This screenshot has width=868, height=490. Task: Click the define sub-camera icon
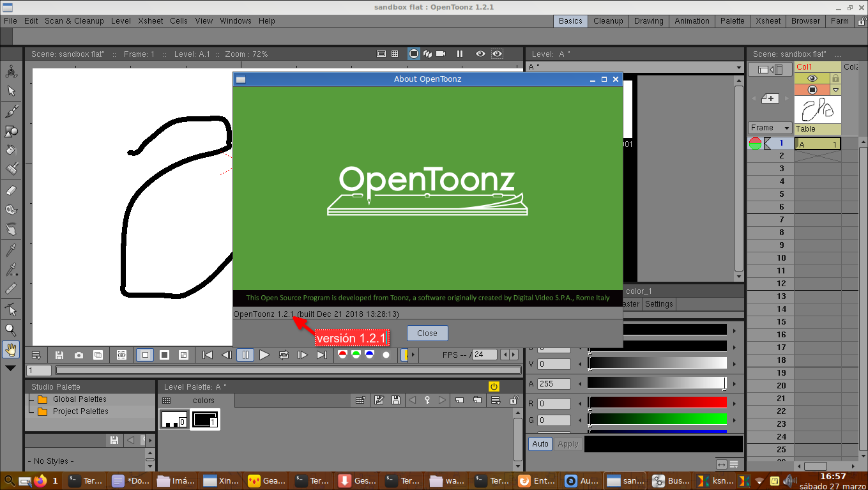point(122,355)
